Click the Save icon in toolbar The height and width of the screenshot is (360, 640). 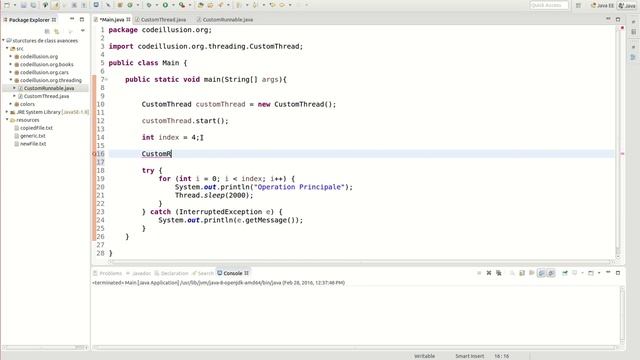23,5
